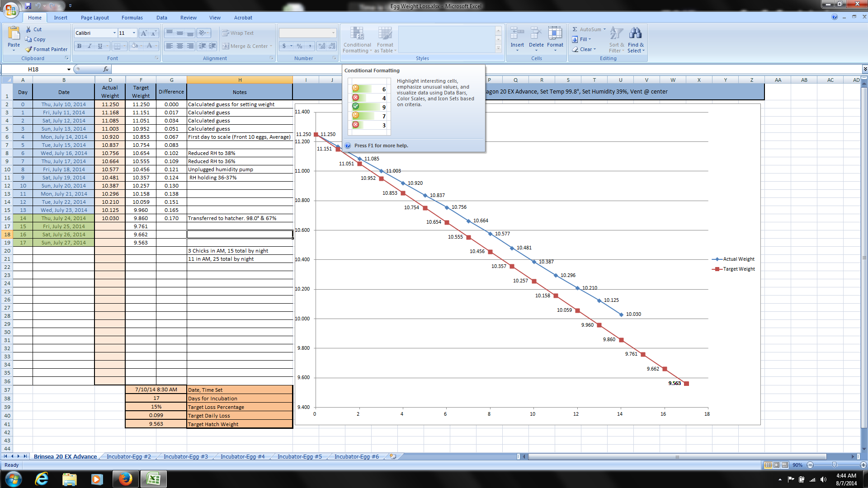Toggle Italic formatting
Image resolution: width=868 pixels, height=488 pixels.
coord(90,46)
